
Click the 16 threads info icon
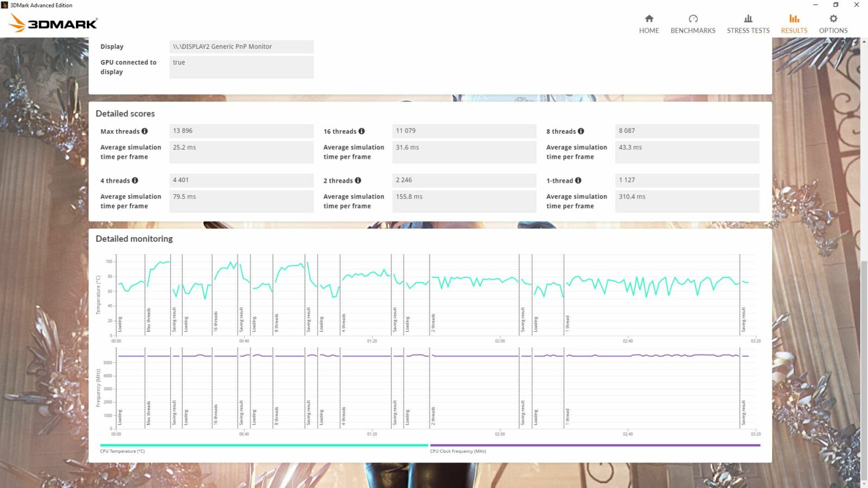tap(363, 131)
